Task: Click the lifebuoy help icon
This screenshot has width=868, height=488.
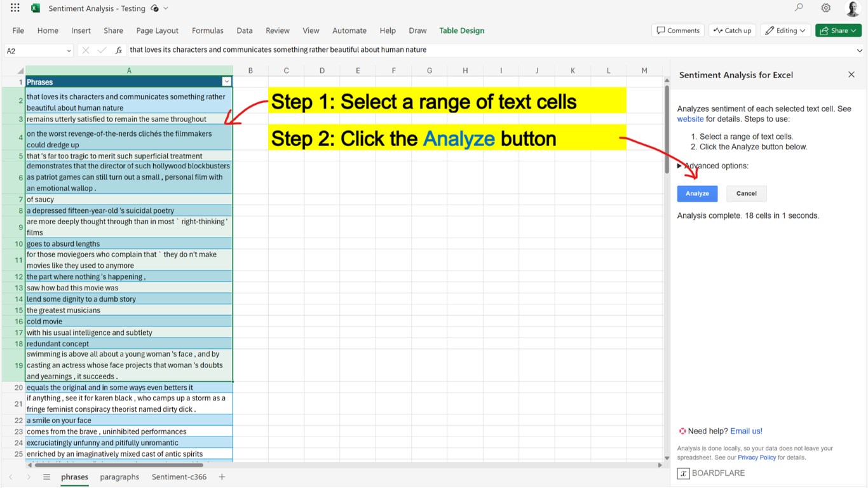Action: (682, 431)
